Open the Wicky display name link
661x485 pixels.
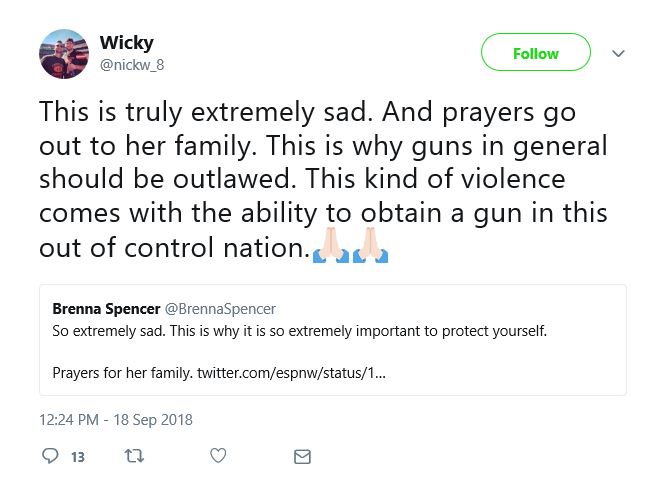(x=126, y=43)
